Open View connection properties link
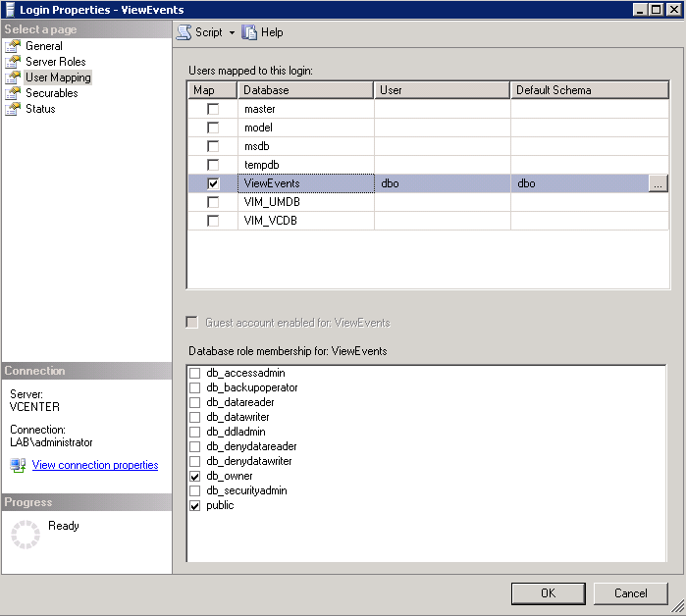This screenshot has width=686, height=616. coord(95,465)
